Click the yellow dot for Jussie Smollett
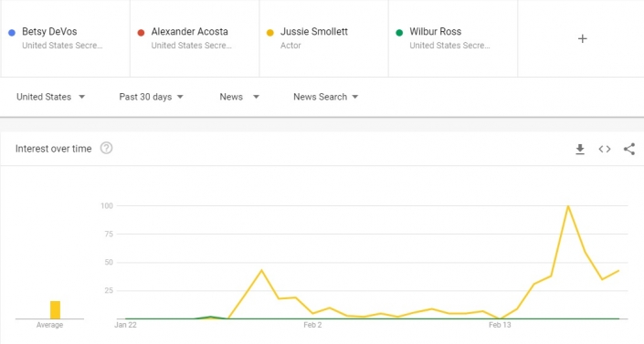 269,33
